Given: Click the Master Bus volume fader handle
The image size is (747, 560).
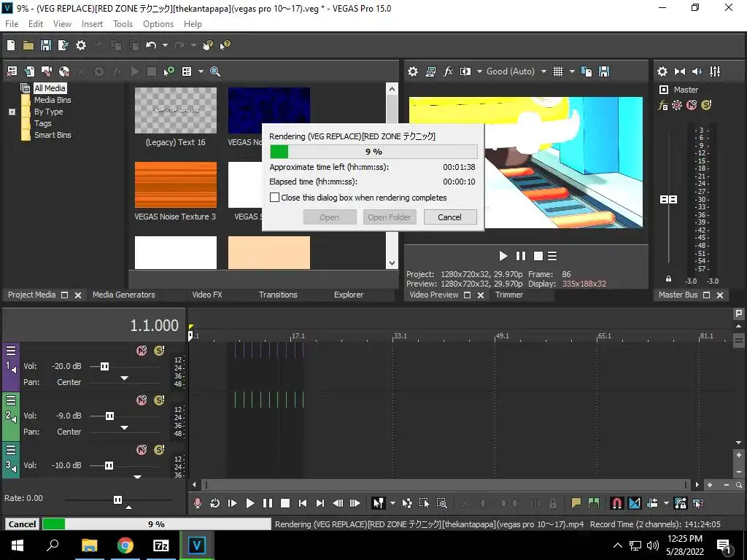Looking at the screenshot, I should pyautogui.click(x=668, y=199).
